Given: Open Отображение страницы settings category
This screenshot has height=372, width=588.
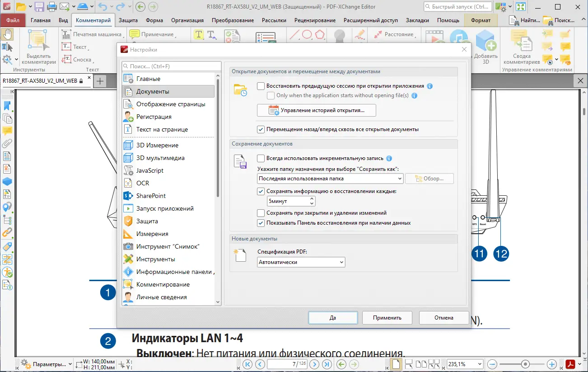Looking at the screenshot, I should (168, 104).
